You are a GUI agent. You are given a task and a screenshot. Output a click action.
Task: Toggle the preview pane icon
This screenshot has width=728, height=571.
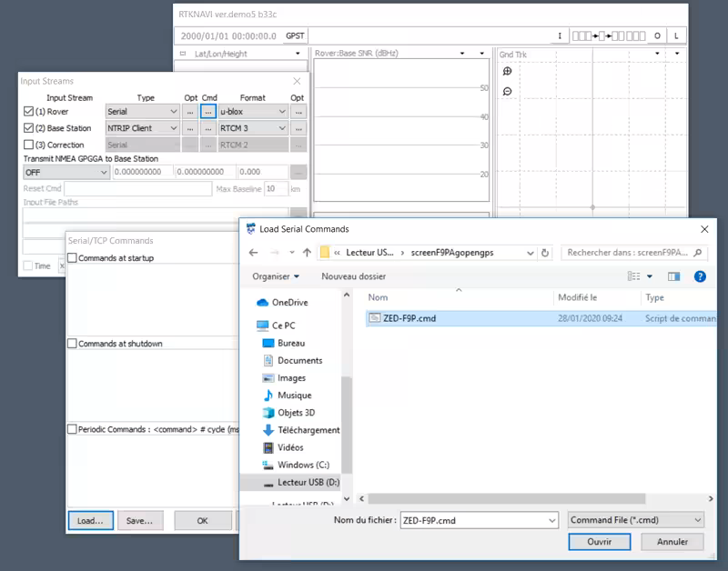[674, 275]
